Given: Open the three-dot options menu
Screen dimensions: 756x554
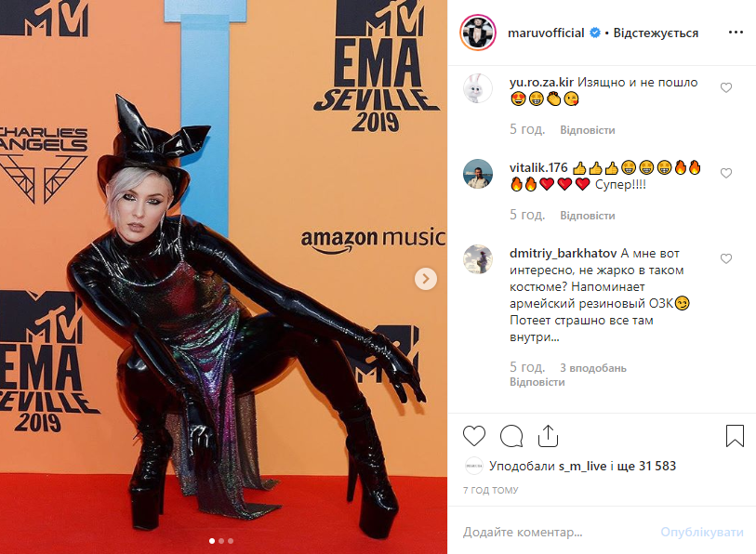Looking at the screenshot, I should [736, 33].
